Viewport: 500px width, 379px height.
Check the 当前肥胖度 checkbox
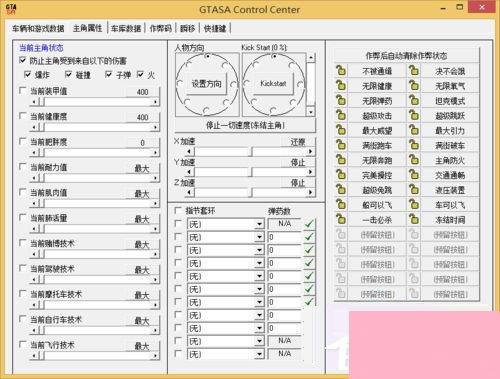click(23, 142)
